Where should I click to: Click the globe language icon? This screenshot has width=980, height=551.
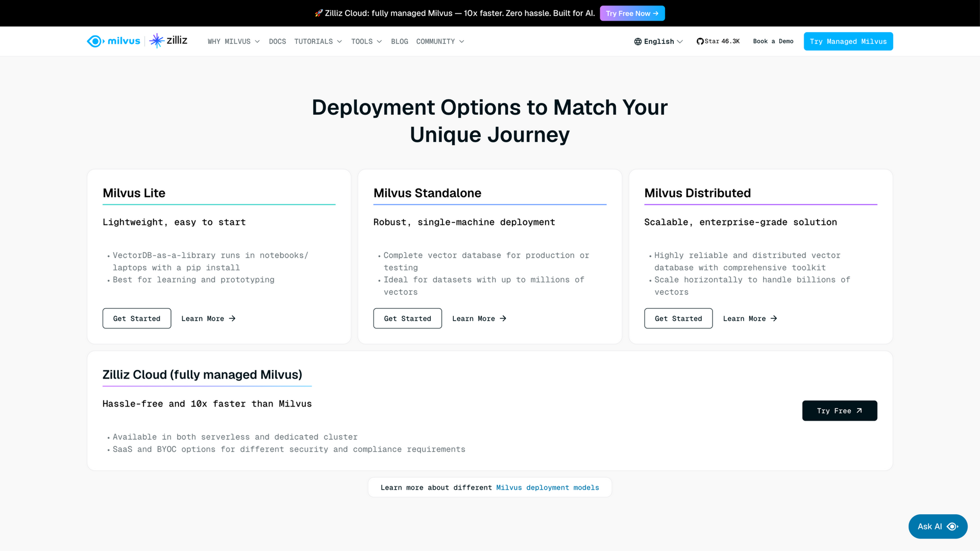tap(638, 41)
